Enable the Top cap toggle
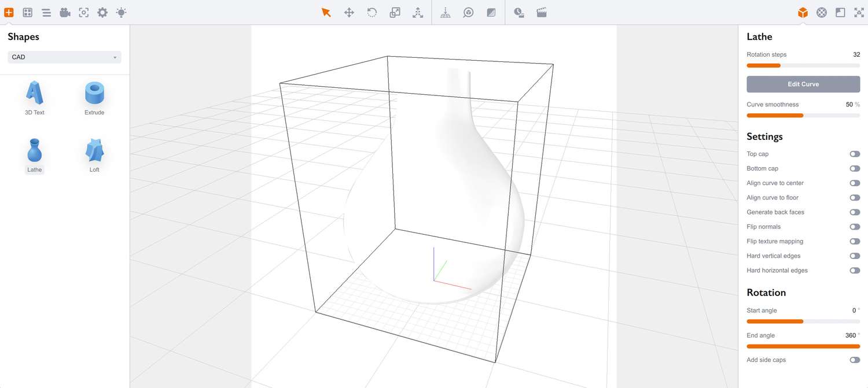The image size is (868, 388). pyautogui.click(x=855, y=154)
